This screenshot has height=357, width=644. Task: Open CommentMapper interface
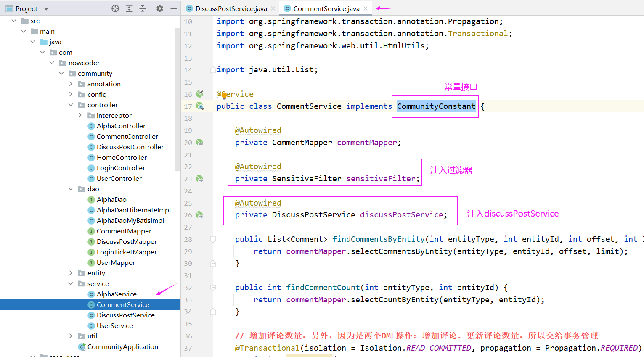124,231
